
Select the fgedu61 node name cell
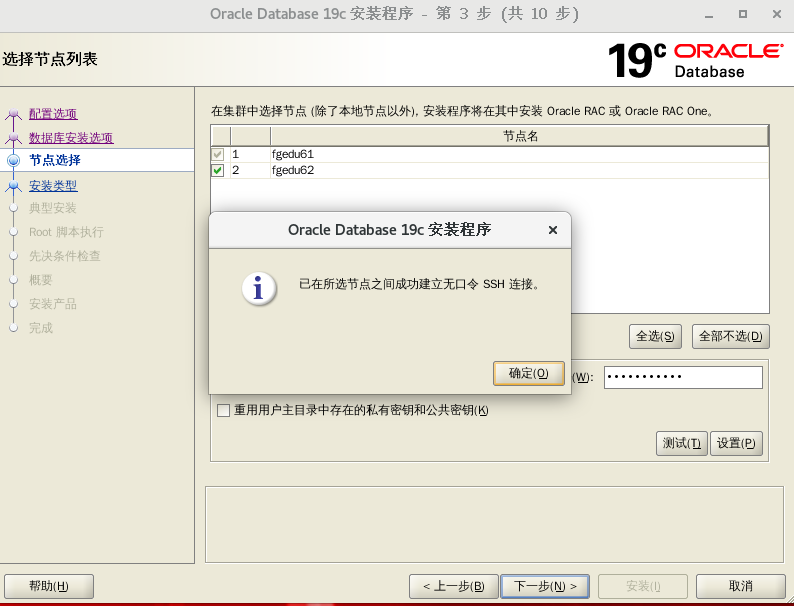520,154
